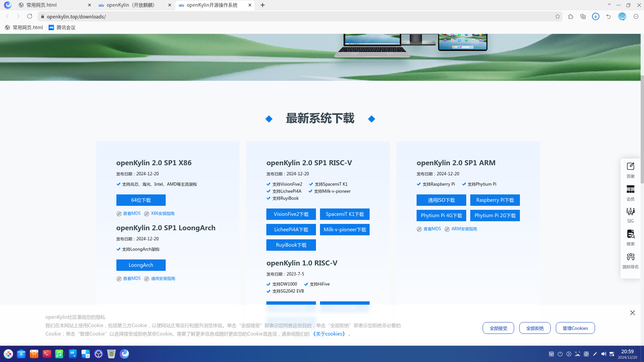Click the reload page icon
644x362 pixels.
pos(30,16)
